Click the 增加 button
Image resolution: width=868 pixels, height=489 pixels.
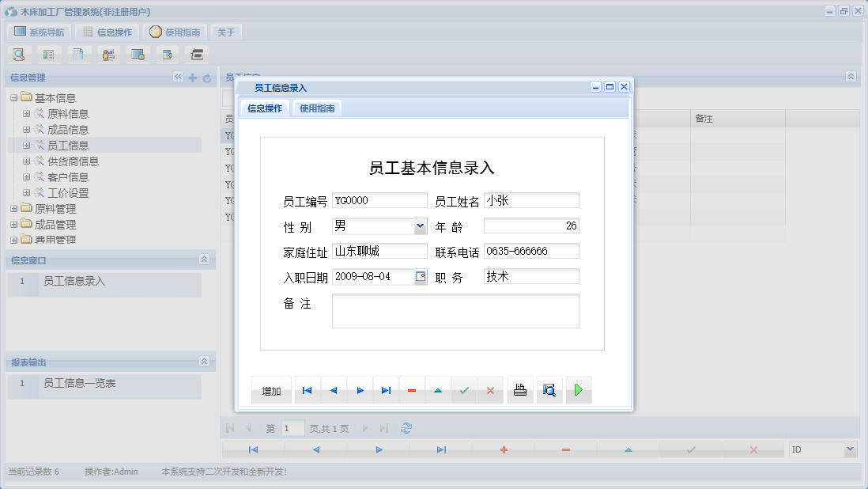[x=271, y=389]
